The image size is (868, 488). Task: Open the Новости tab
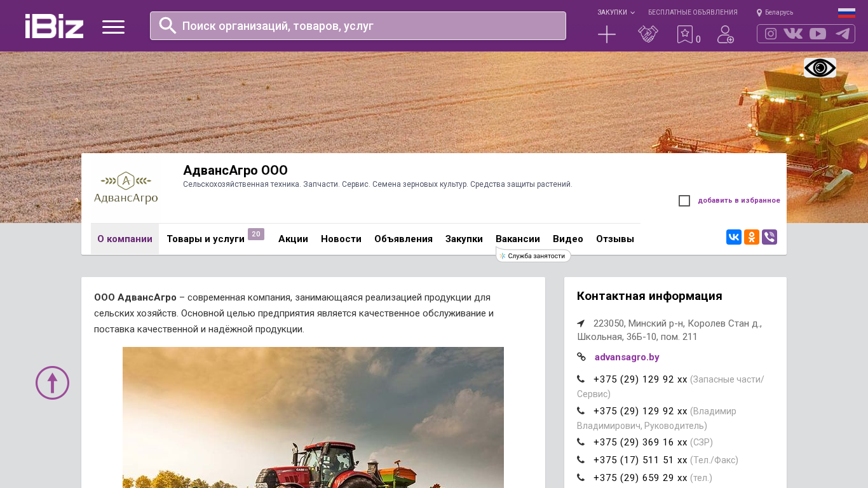click(x=341, y=239)
